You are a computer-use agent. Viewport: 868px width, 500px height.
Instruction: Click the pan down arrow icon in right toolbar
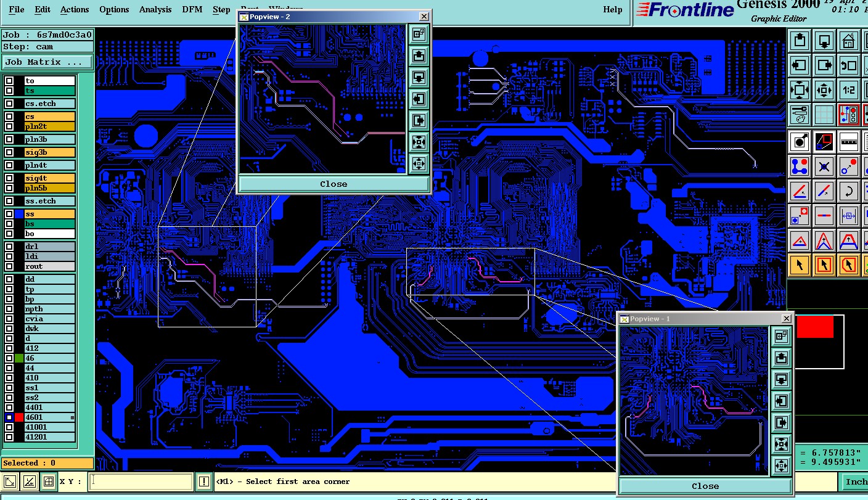(824, 41)
